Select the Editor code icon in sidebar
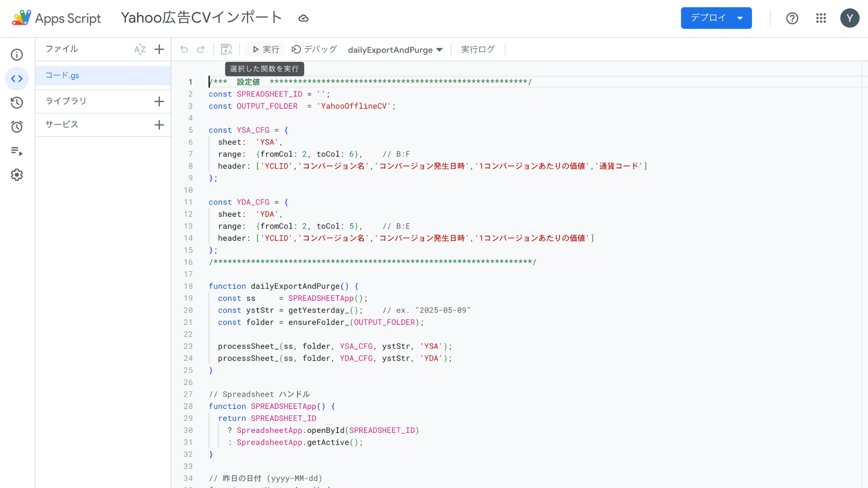 click(x=17, y=79)
